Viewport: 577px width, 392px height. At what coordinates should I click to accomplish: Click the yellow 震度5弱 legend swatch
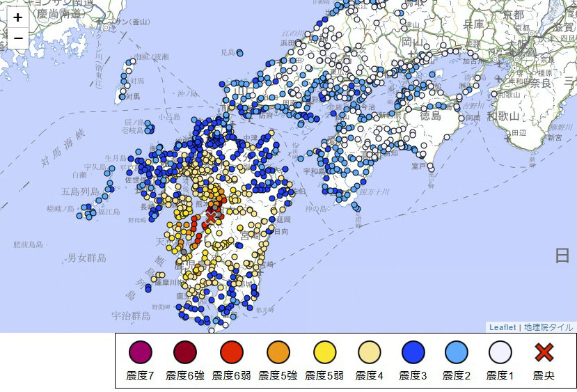click(x=325, y=352)
